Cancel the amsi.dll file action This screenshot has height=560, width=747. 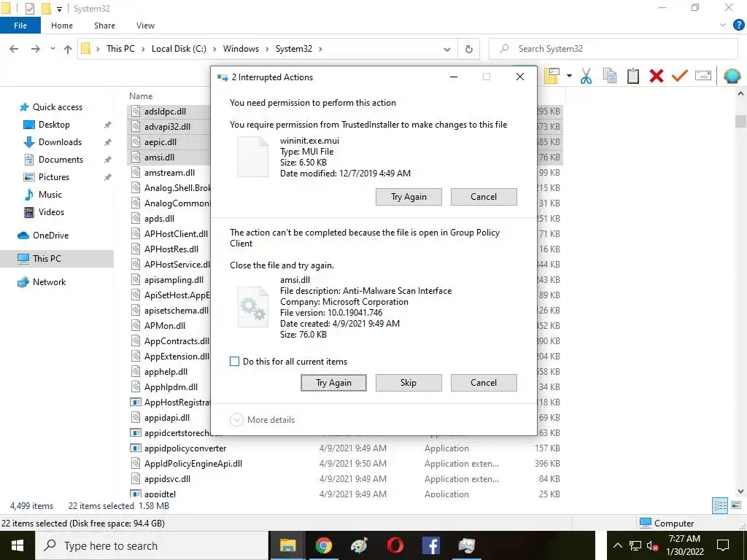pyautogui.click(x=484, y=382)
